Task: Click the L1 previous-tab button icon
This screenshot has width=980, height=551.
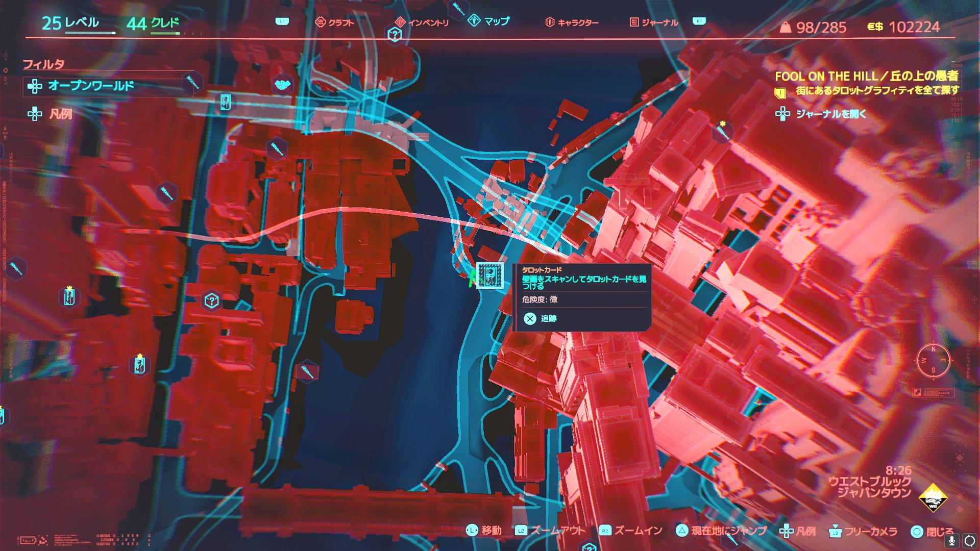Action: click(x=282, y=21)
